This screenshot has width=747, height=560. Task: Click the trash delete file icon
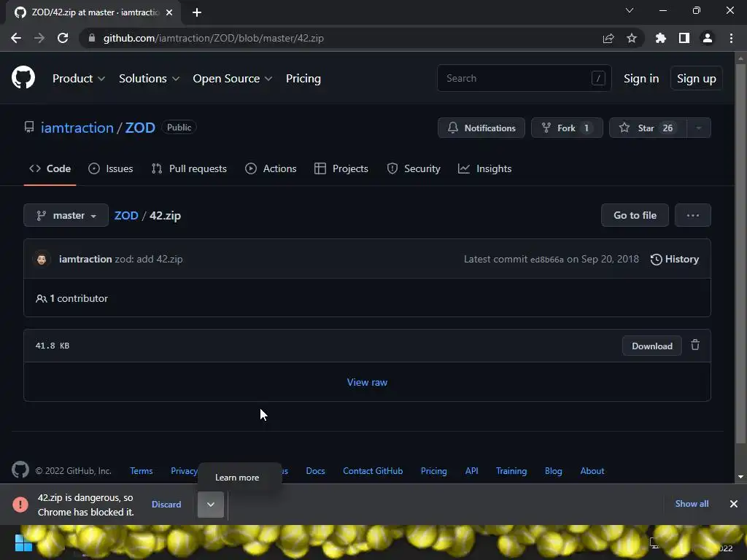tap(695, 345)
